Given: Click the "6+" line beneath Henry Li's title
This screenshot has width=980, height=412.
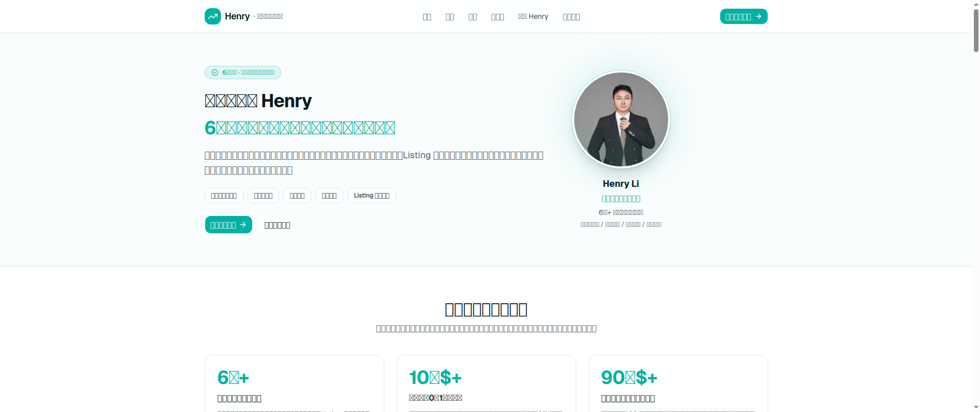Looking at the screenshot, I should click(621, 212).
